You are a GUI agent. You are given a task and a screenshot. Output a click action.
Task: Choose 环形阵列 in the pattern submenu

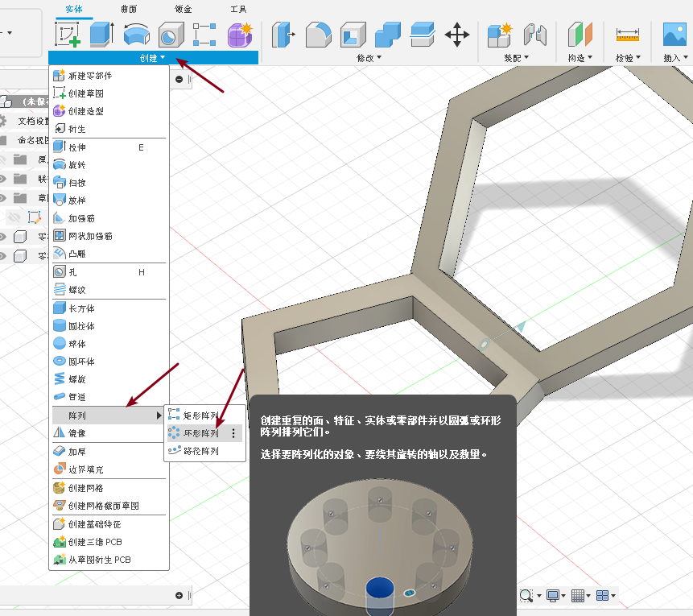click(204, 433)
